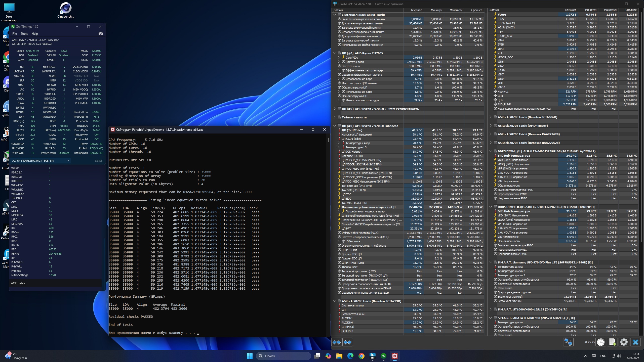644x362 pixels.
Task: Expand the ASRock X870E Taichi (AMD Чипсет) group
Action: 491,126
